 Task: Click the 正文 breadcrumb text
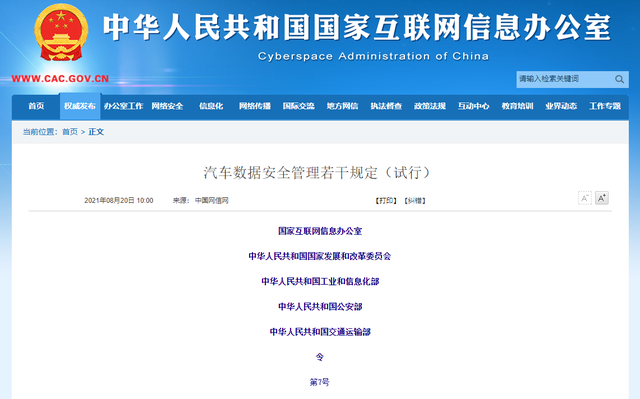point(96,132)
